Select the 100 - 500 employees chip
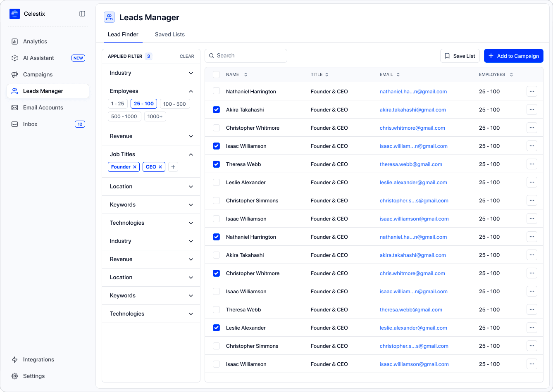The width and height of the screenshot is (553, 392). coord(174,104)
